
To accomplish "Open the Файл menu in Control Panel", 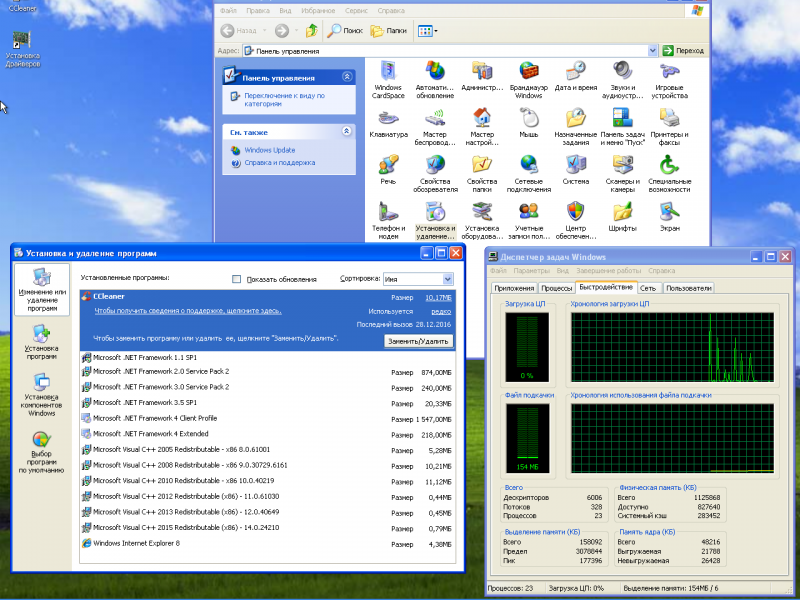I will pyautogui.click(x=228, y=10).
